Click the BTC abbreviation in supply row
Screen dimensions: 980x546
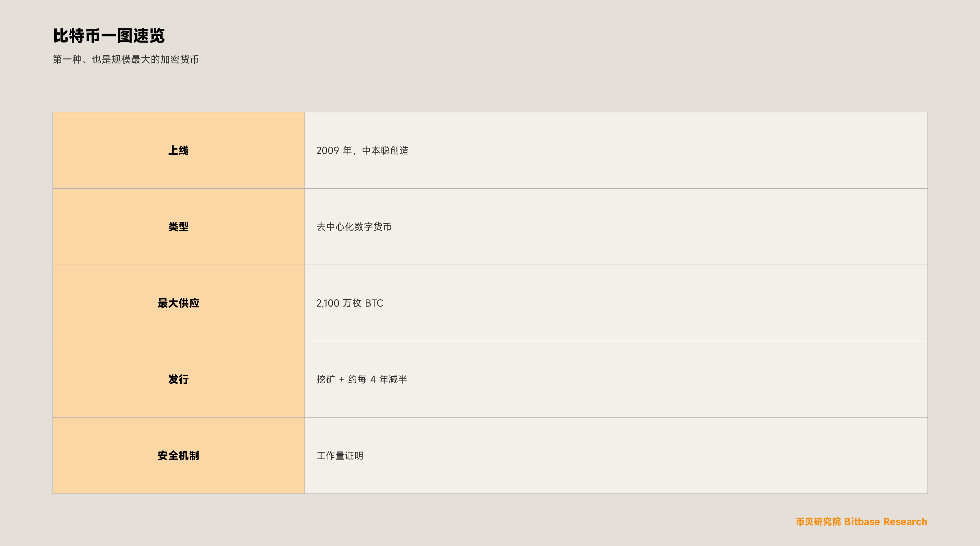point(374,303)
